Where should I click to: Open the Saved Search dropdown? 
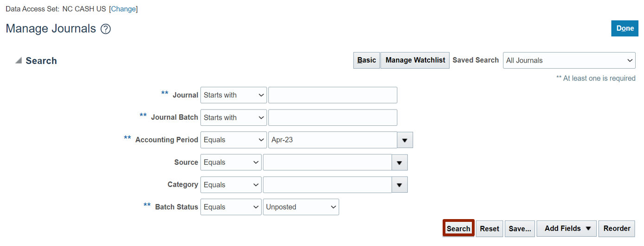[x=569, y=60]
